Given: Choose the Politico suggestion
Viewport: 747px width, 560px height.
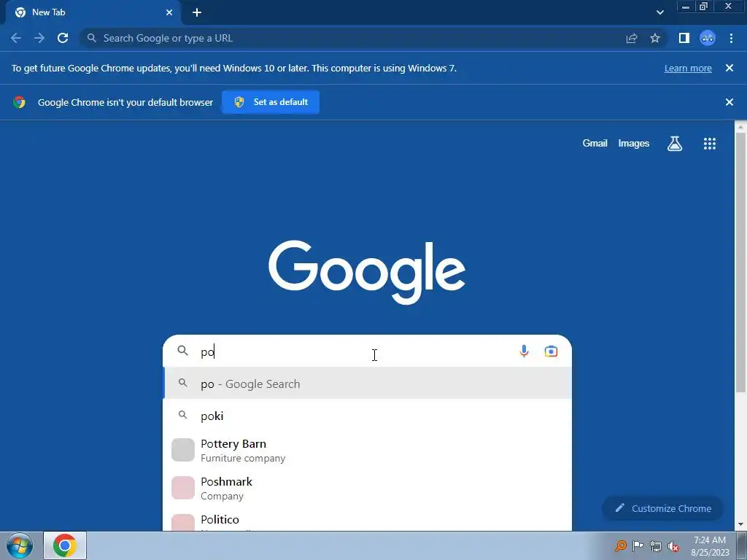Looking at the screenshot, I should tap(367, 520).
